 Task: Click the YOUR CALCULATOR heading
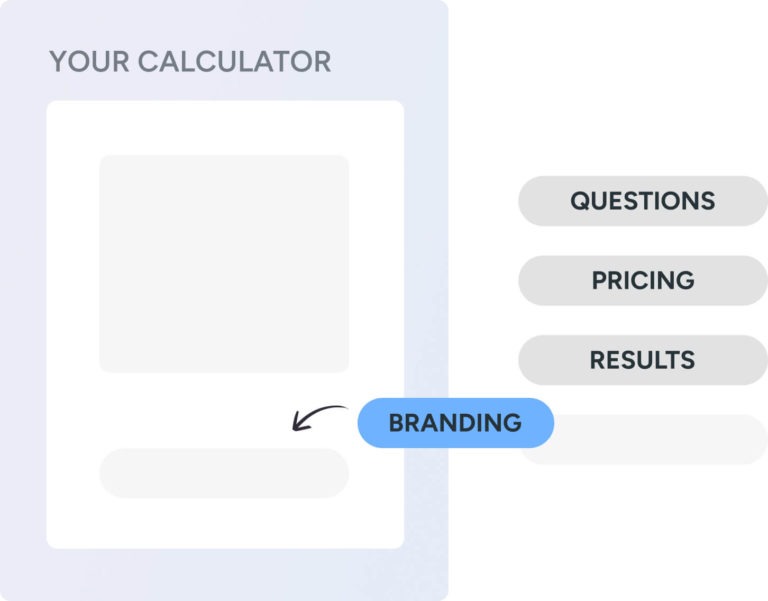[190, 61]
